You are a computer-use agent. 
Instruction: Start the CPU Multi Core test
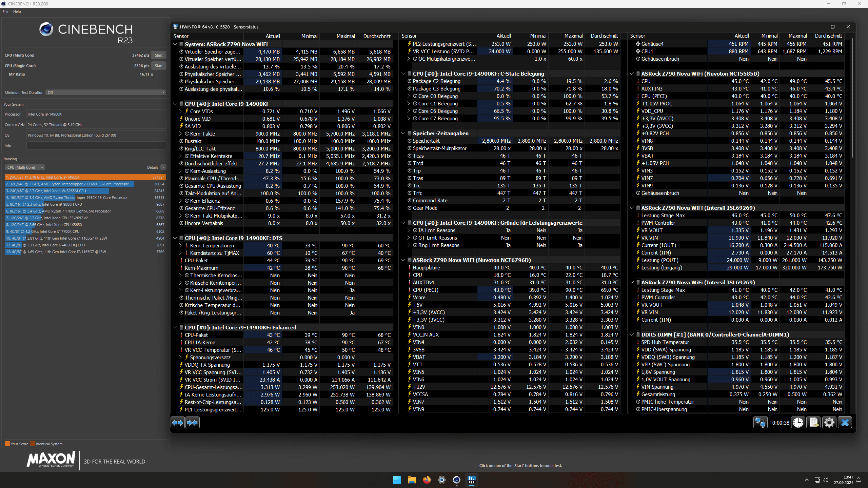coord(158,55)
